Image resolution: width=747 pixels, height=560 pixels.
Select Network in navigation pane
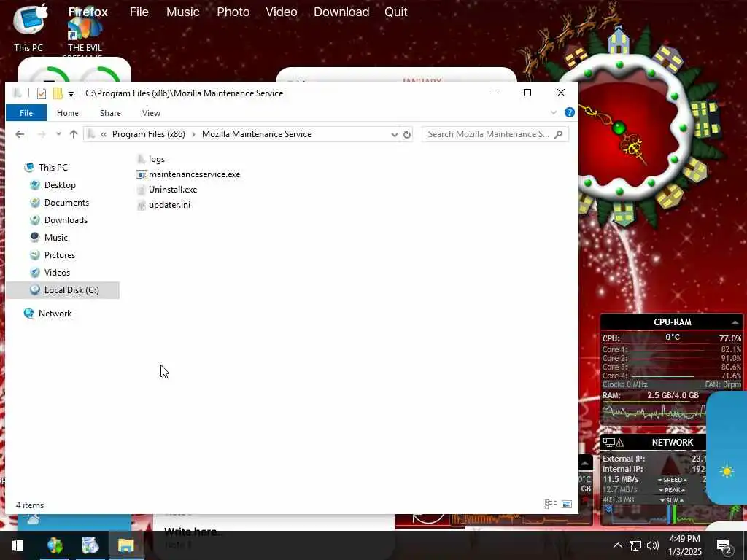[55, 314]
